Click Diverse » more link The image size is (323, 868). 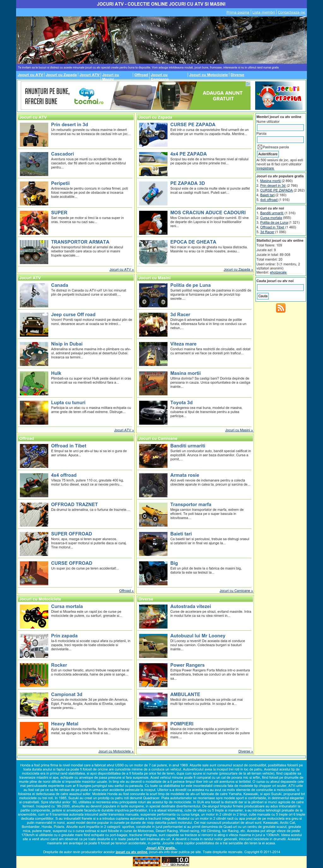(x=245, y=751)
